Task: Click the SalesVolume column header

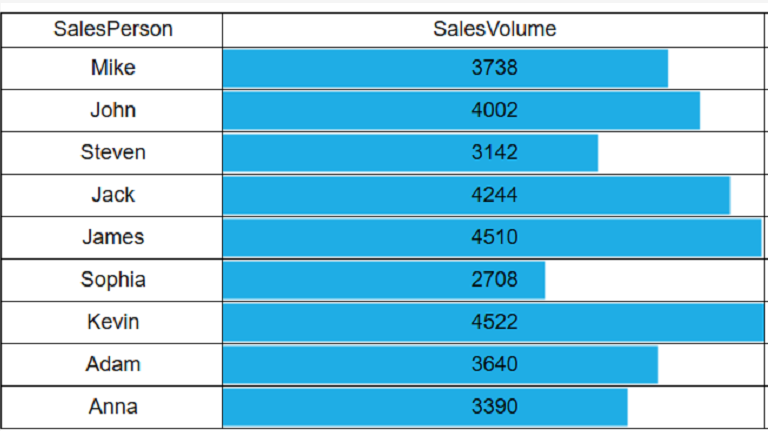Action: [494, 29]
